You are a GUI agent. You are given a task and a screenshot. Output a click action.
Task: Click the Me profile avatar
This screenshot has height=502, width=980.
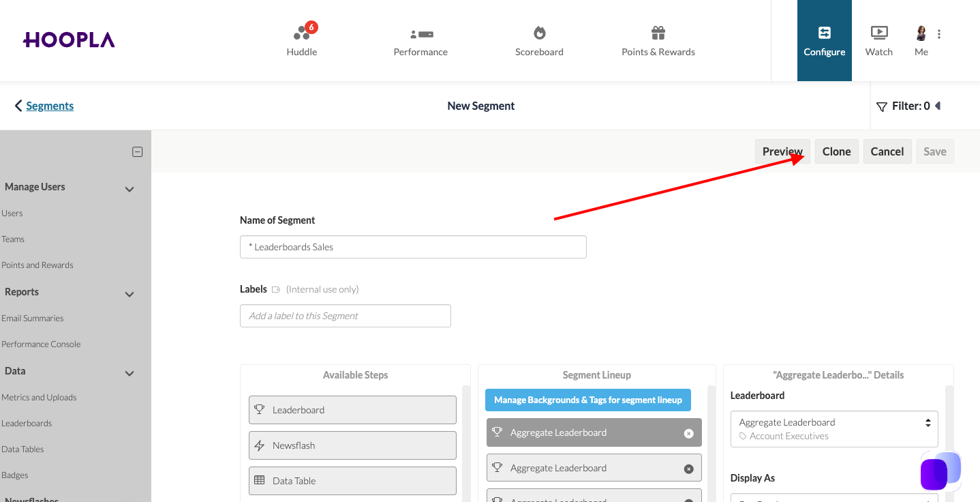click(x=921, y=33)
